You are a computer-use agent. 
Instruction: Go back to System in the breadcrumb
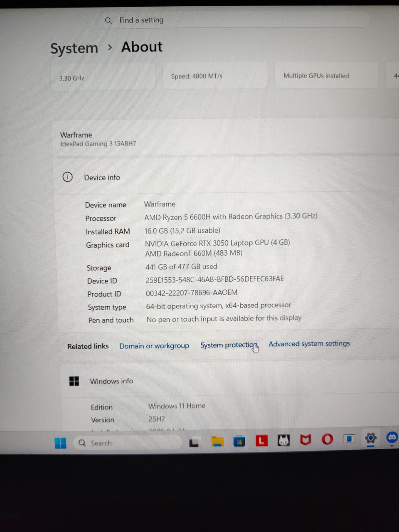pos(74,48)
